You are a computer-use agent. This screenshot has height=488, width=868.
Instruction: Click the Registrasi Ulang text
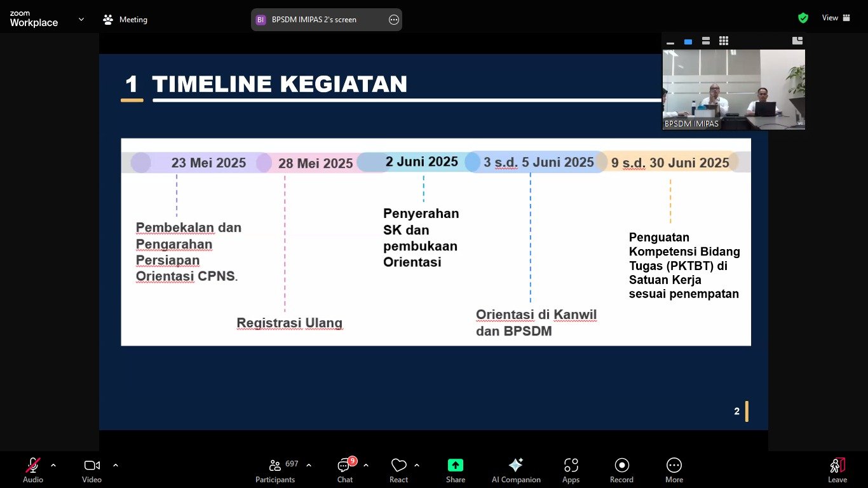pos(290,323)
